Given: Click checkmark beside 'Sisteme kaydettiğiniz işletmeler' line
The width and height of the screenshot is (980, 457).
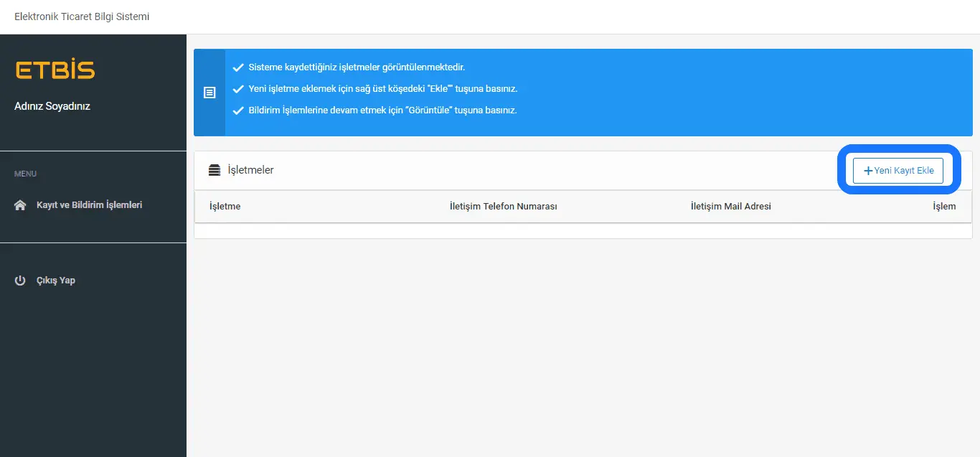Looking at the screenshot, I should coord(238,67).
